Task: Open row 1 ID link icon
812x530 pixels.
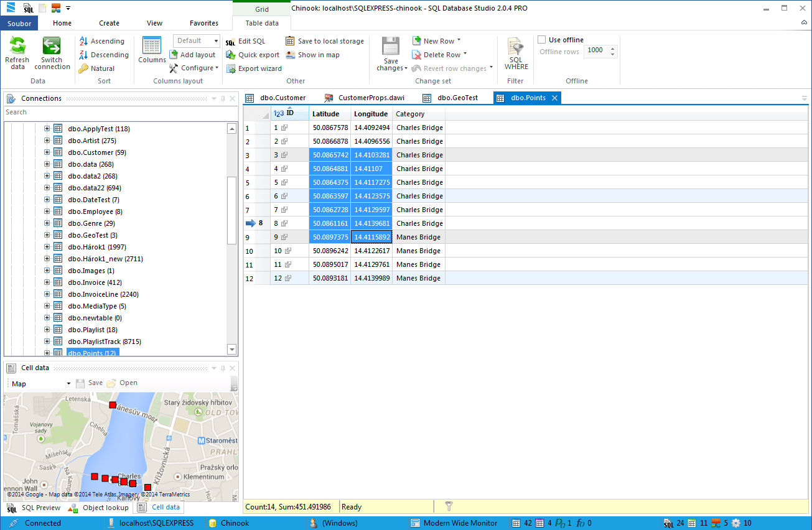Action: coord(284,128)
